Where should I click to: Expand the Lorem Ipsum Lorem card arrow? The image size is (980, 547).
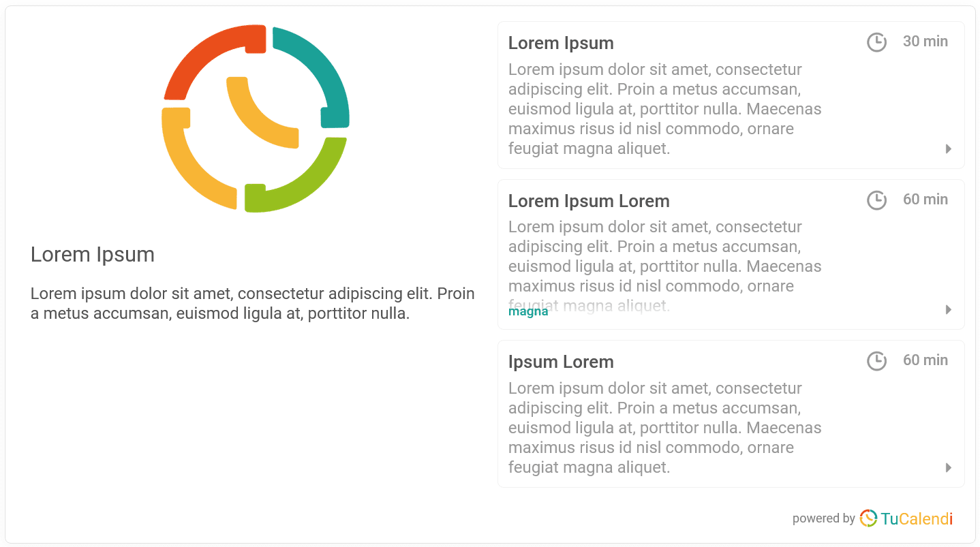[949, 309]
